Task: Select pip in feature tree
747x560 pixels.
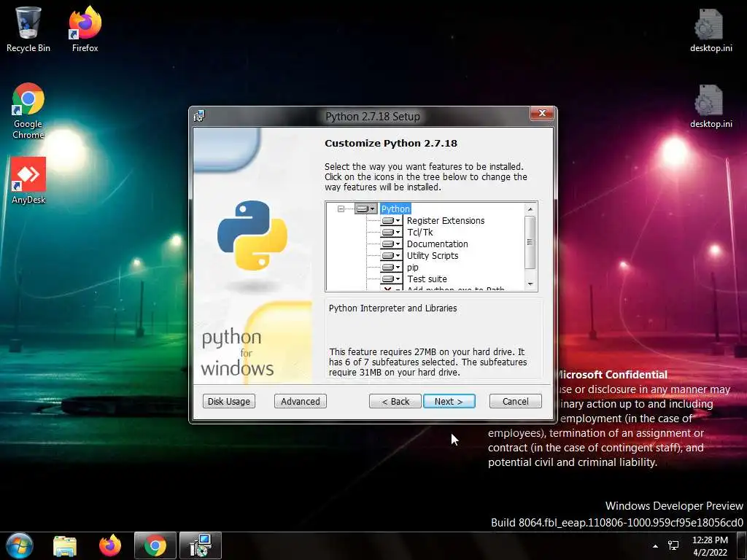Action: (413, 268)
